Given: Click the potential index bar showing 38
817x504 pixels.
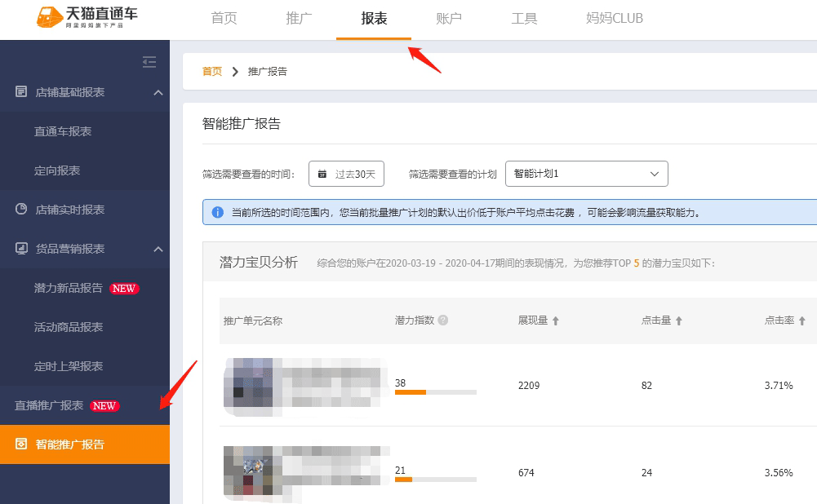Looking at the screenshot, I should click(435, 392).
